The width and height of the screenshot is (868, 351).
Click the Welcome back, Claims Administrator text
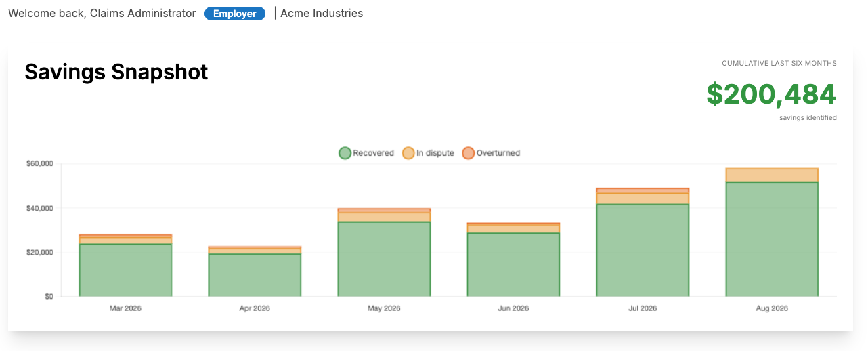point(102,14)
